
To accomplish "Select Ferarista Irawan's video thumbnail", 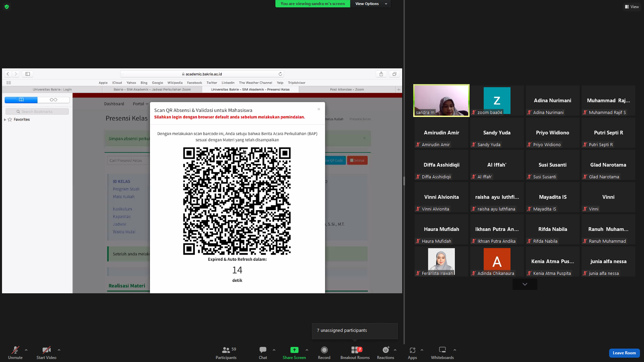I will coord(441,261).
